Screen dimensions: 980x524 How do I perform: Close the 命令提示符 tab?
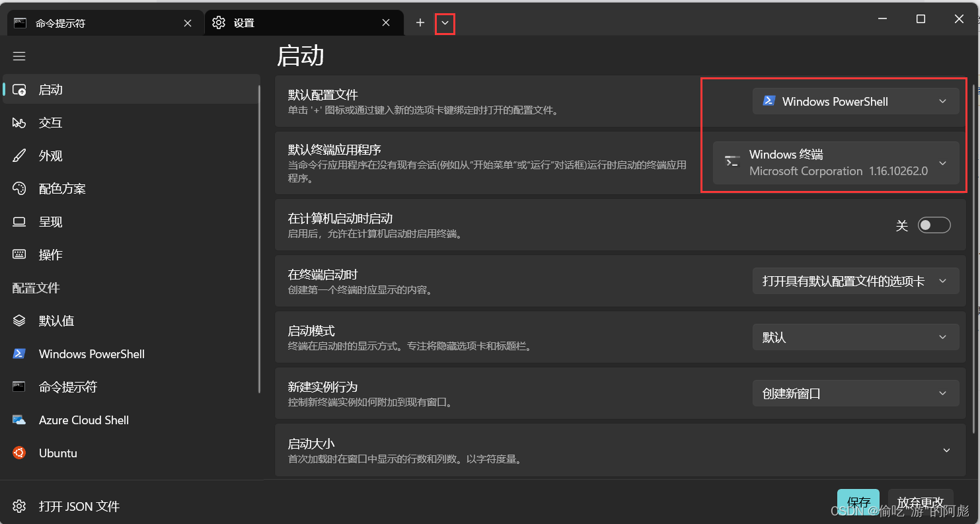(188, 23)
